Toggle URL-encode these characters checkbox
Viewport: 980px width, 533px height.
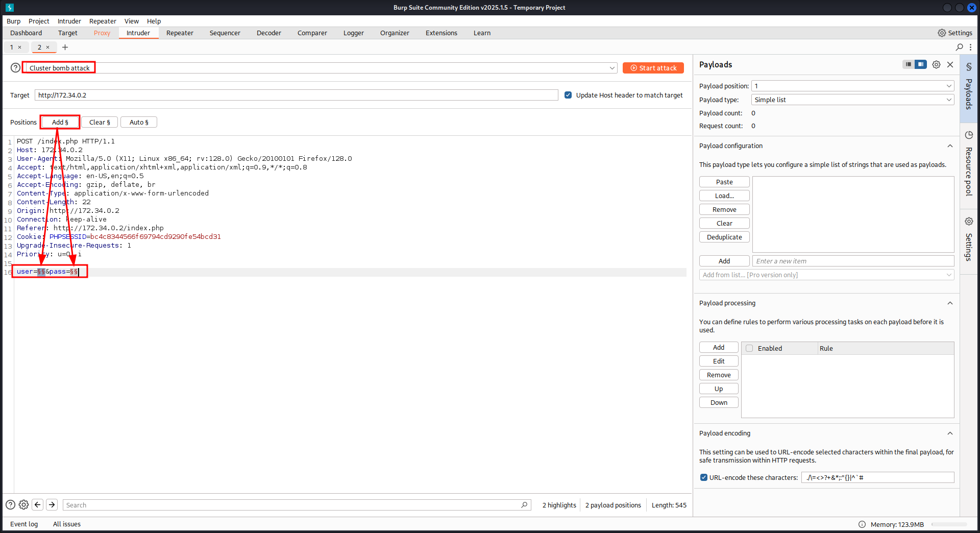[x=704, y=477]
